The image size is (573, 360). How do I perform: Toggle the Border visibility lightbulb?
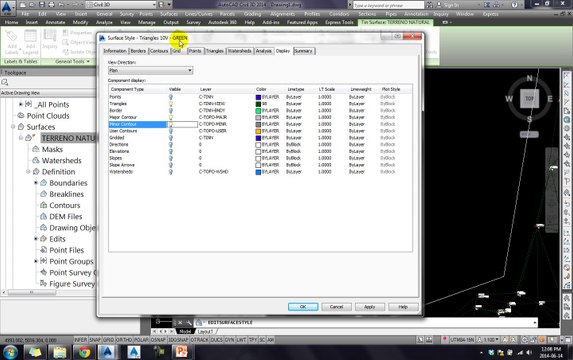coord(170,111)
